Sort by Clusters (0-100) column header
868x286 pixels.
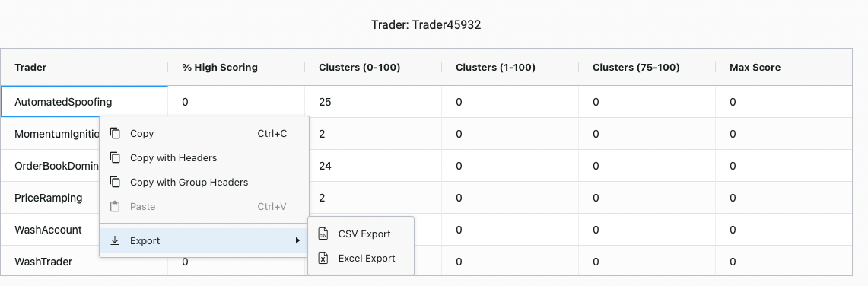click(359, 68)
